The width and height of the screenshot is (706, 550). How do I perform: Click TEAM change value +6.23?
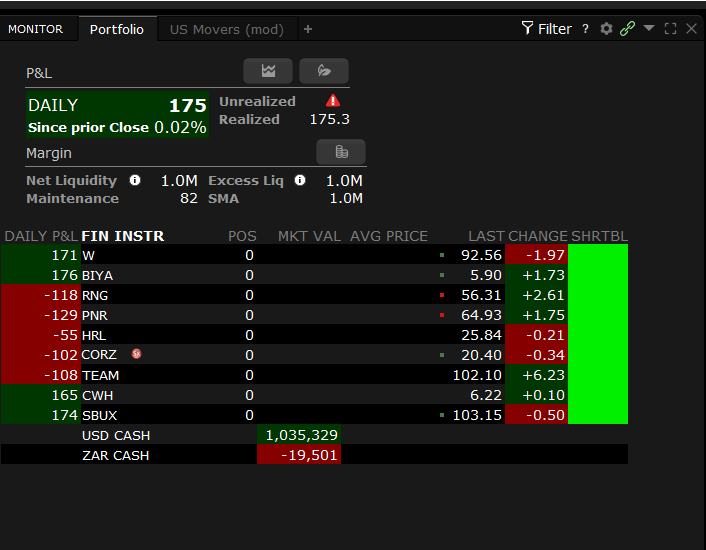coord(537,375)
